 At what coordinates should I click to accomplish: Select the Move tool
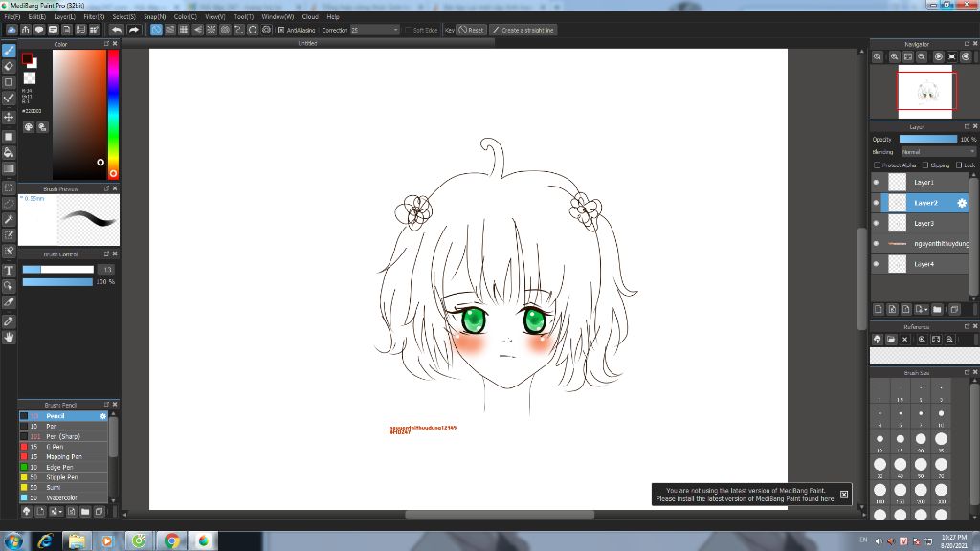[x=9, y=117]
